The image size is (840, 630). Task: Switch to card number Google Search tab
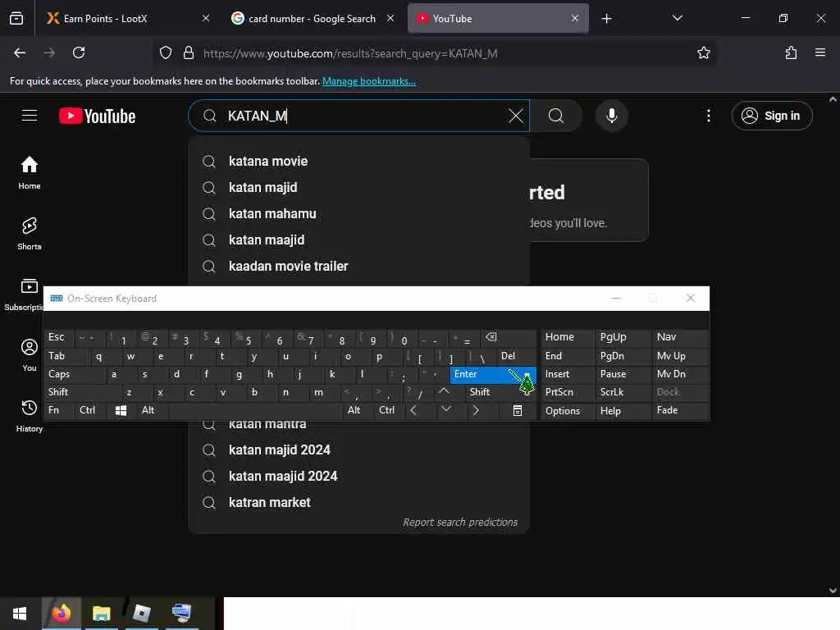click(x=312, y=19)
